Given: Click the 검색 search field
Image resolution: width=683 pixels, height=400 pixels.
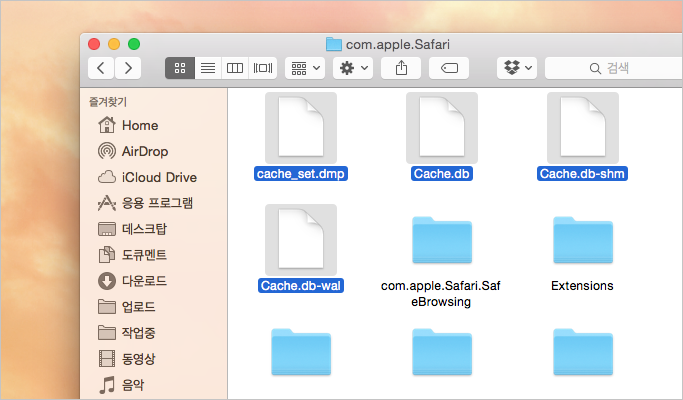Looking at the screenshot, I should point(614,68).
